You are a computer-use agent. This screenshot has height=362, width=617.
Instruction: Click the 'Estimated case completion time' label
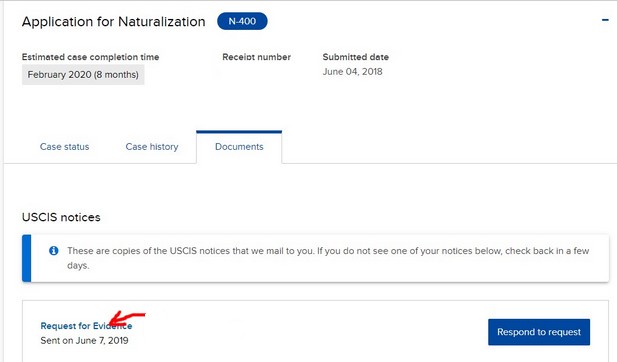pos(91,57)
